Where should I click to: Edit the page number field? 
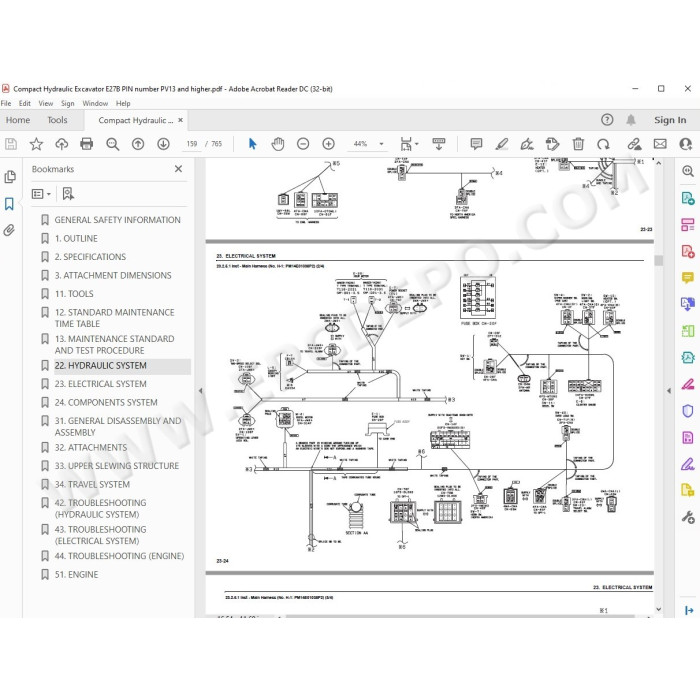click(192, 144)
